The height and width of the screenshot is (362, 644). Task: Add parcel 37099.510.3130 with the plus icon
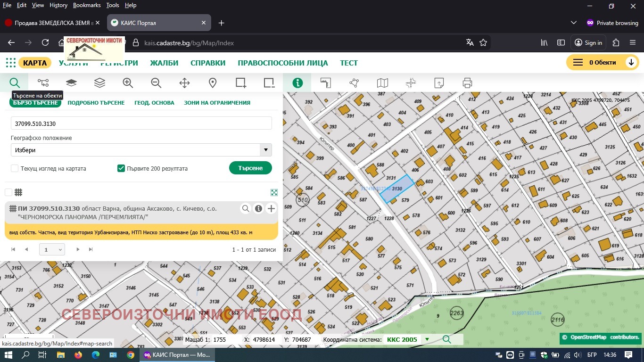(271, 209)
